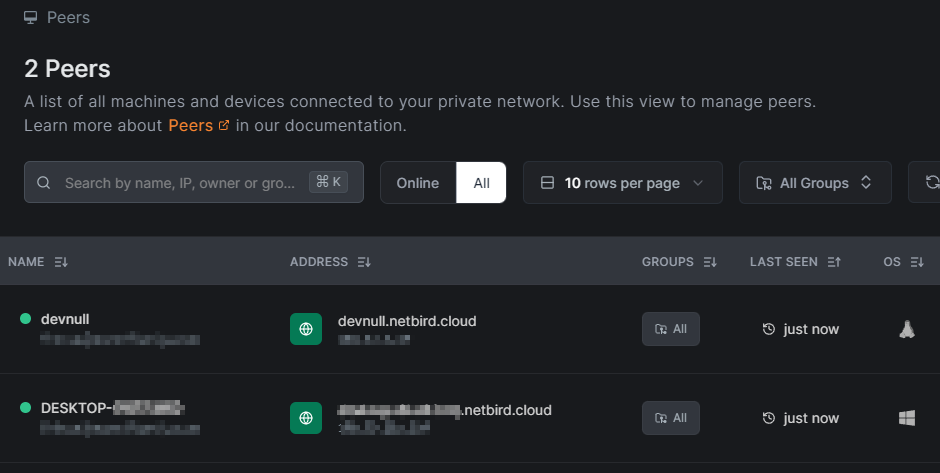Click the refresh icon button
Image resolution: width=940 pixels, height=473 pixels.
tap(930, 183)
